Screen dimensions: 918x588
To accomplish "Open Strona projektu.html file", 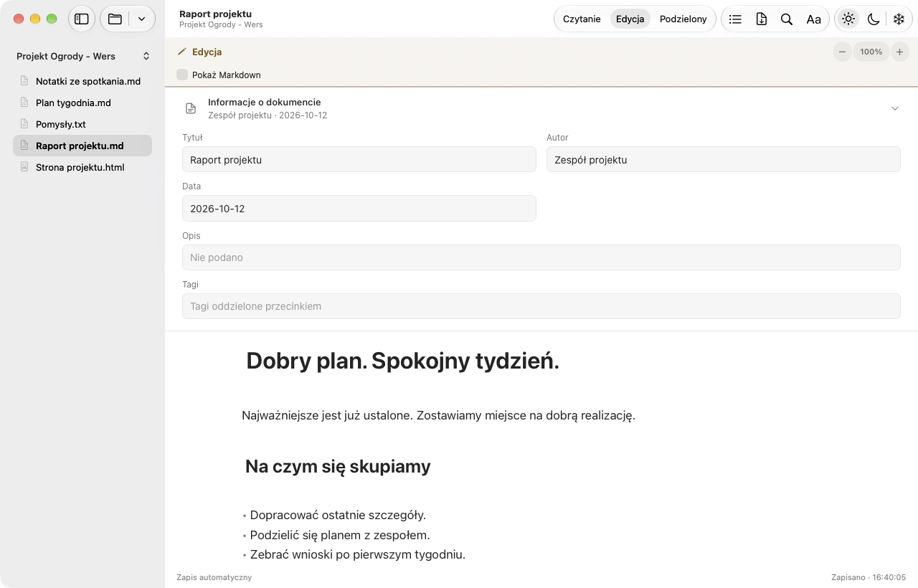I will tap(82, 167).
